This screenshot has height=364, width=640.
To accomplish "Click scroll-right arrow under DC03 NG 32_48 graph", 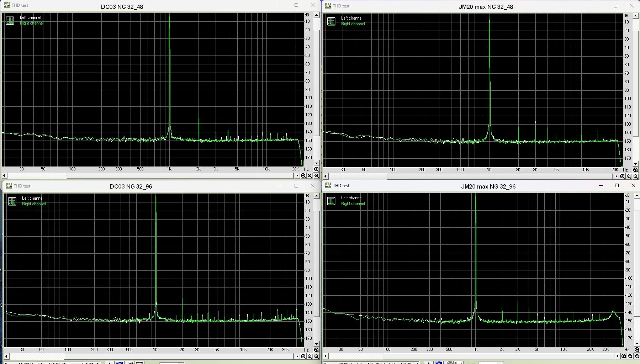I will pyautogui.click(x=297, y=176).
